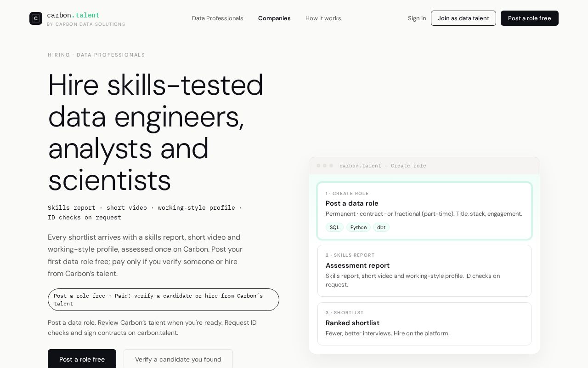The width and height of the screenshot is (588, 368).
Task: Select Companies nav item
Action: point(274,18)
